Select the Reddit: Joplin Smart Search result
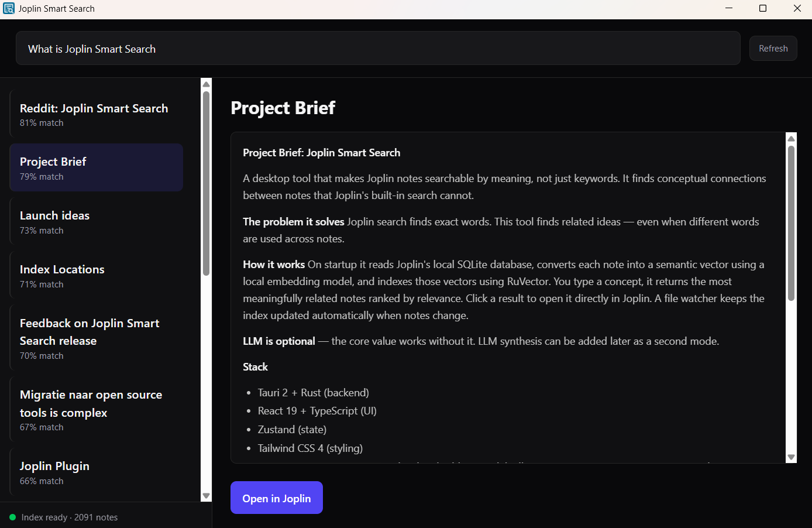This screenshot has height=528, width=812. 97,114
